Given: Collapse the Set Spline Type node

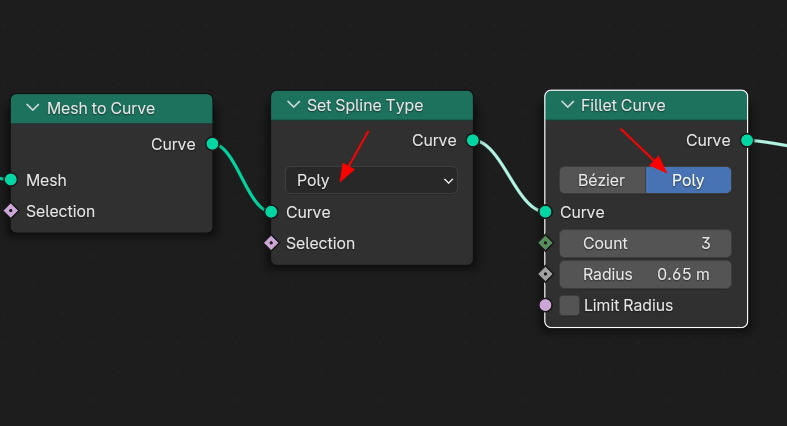Looking at the screenshot, I should tap(293, 105).
